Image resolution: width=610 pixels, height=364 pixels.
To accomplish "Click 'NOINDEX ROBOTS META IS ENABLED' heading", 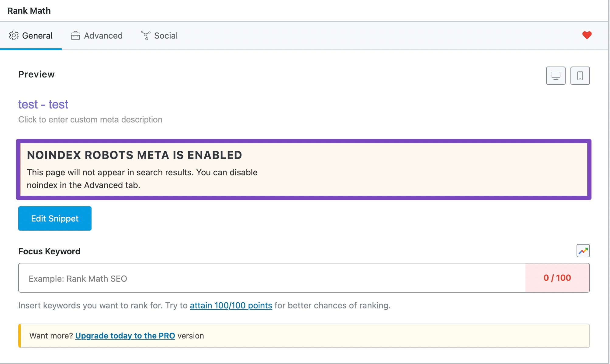I will pyautogui.click(x=134, y=155).
